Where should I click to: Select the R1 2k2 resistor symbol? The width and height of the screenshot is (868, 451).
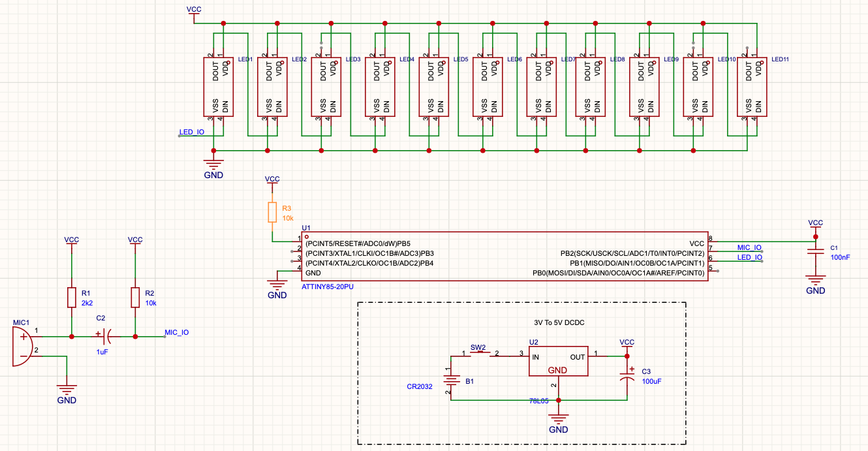[x=72, y=298]
